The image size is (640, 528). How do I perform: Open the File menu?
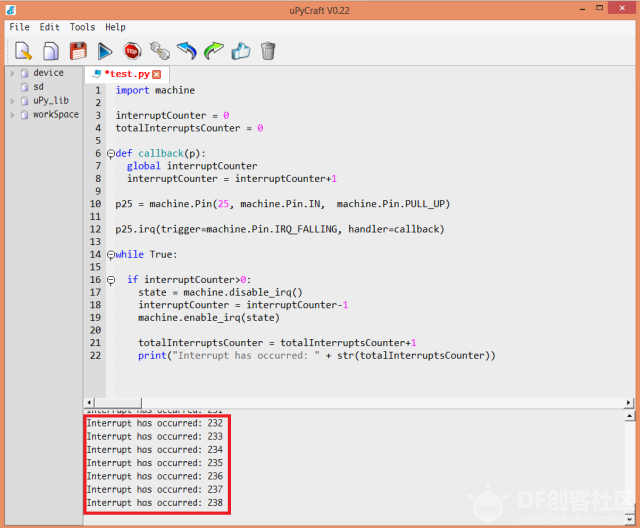click(19, 27)
